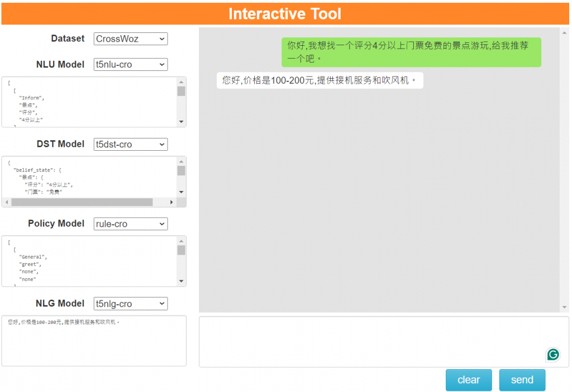572x392 pixels.
Task: Click the NLU Model label
Action: pyautogui.click(x=60, y=65)
